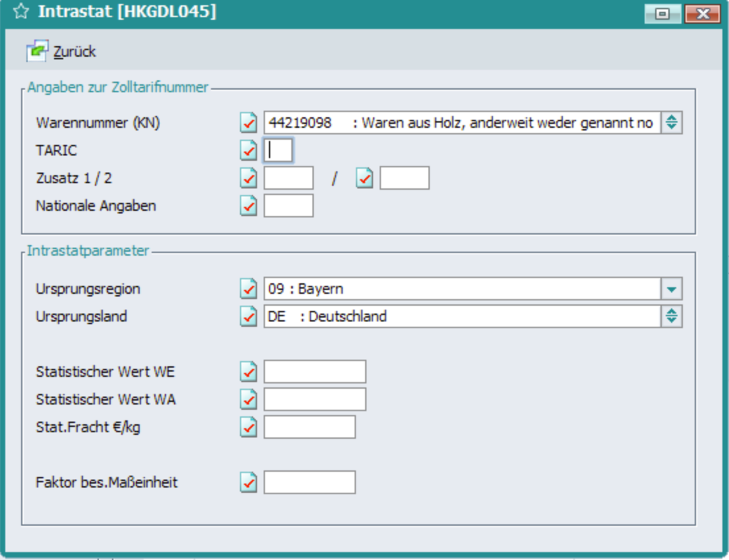Click the Zurück back arrow icon
Screen dimensions: 729x560
tap(37, 51)
